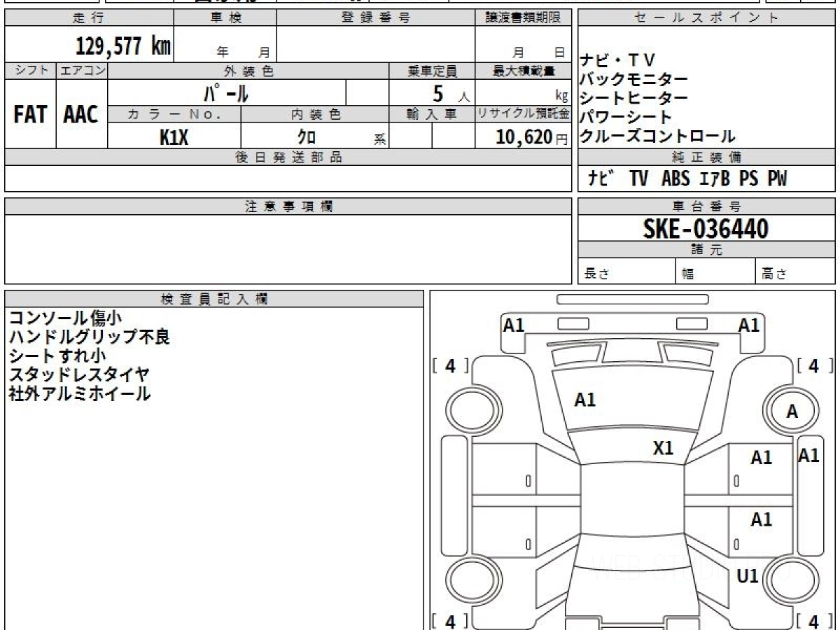Click the 登録番号 header cell

pos(376,18)
